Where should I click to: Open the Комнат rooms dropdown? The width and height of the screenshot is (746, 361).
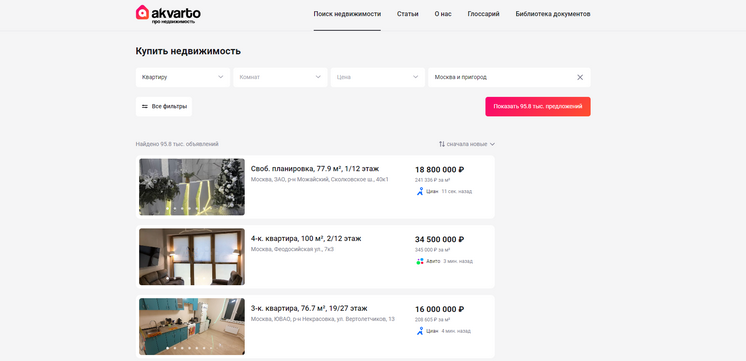click(x=280, y=77)
